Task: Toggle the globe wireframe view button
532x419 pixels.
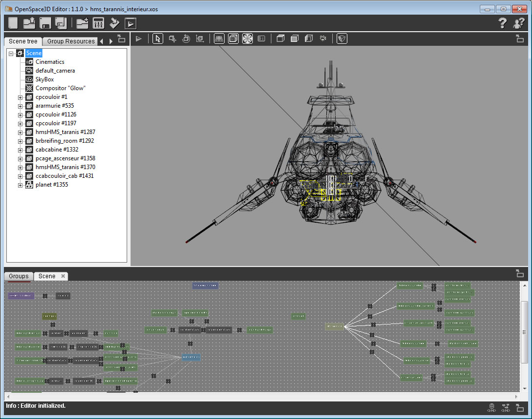Action: (x=247, y=38)
